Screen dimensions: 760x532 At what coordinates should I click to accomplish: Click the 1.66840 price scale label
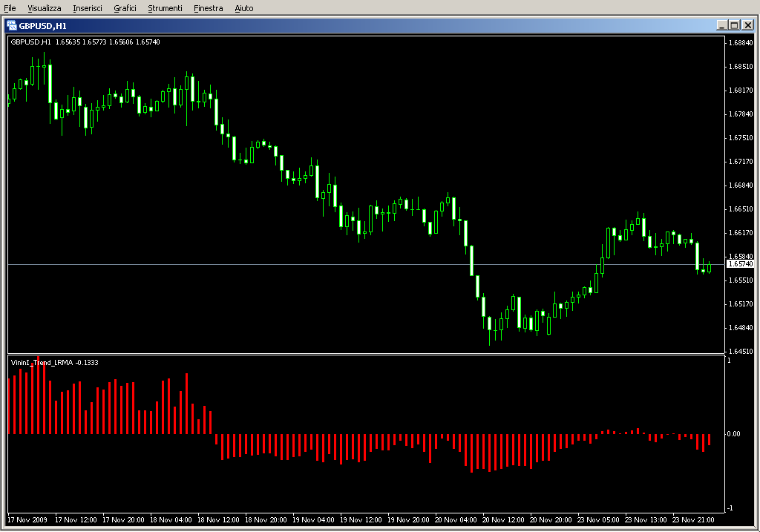(x=741, y=185)
